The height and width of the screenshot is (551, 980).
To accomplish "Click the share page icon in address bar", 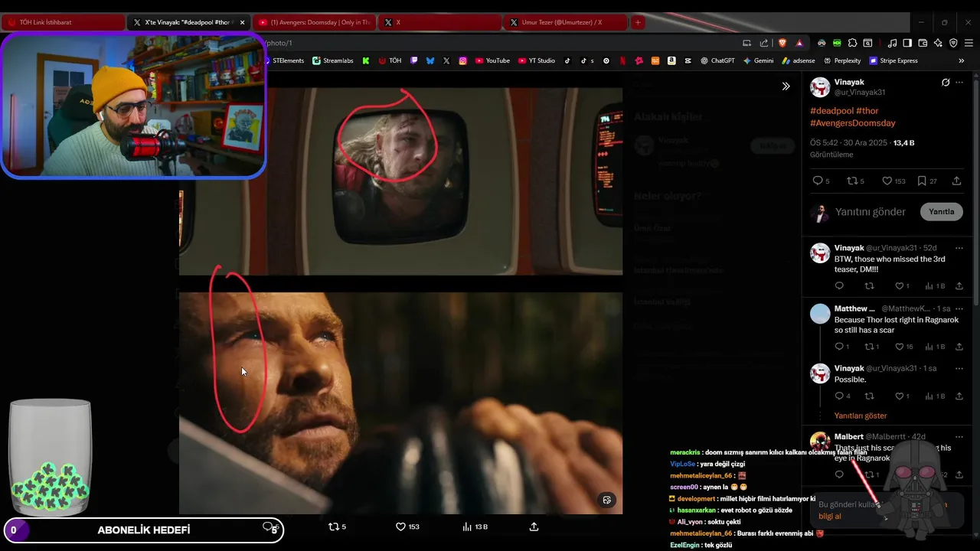I will point(763,43).
